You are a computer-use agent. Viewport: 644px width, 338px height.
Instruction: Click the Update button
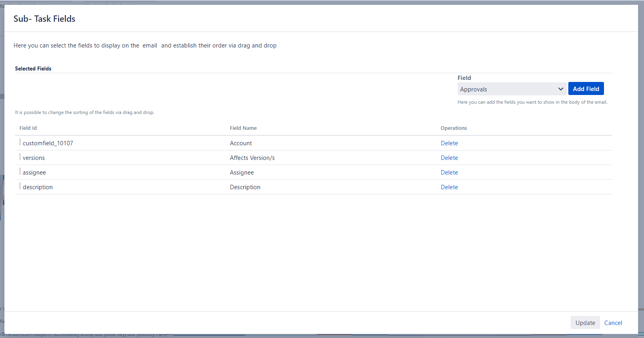click(585, 323)
